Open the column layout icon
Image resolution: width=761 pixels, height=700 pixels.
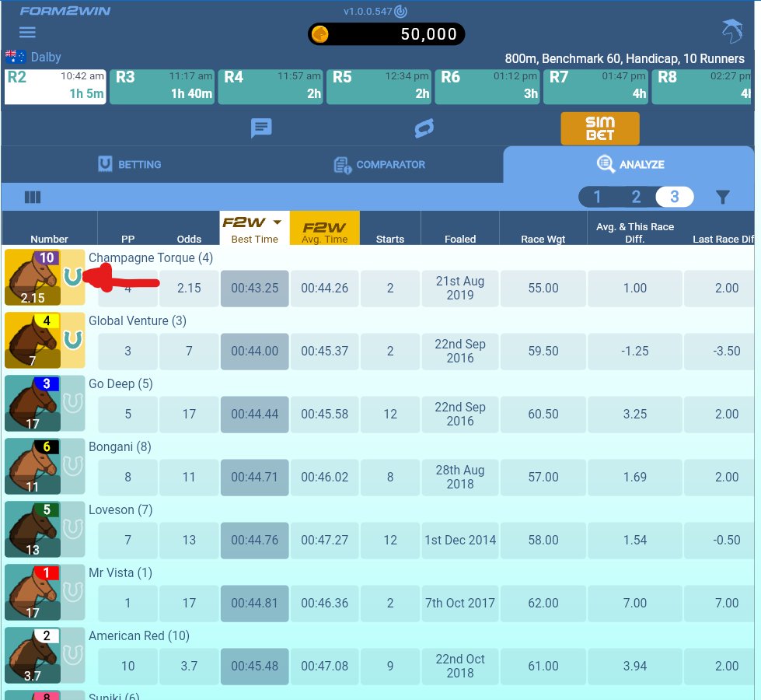33,198
